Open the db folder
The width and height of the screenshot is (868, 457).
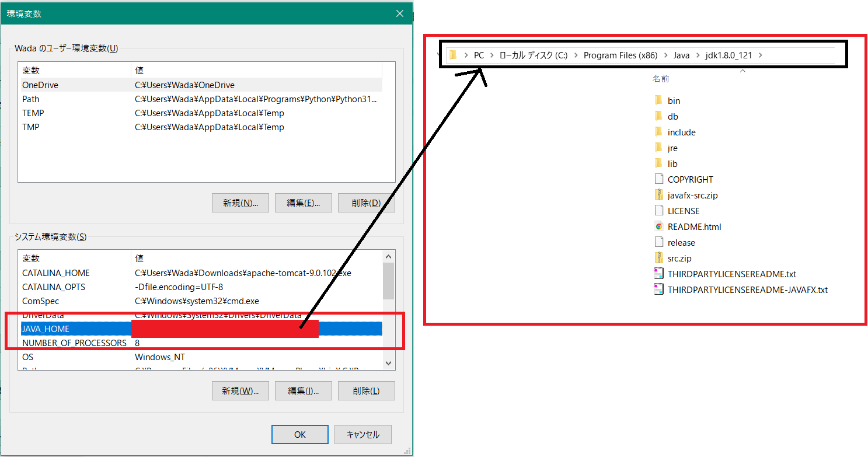[x=672, y=116]
